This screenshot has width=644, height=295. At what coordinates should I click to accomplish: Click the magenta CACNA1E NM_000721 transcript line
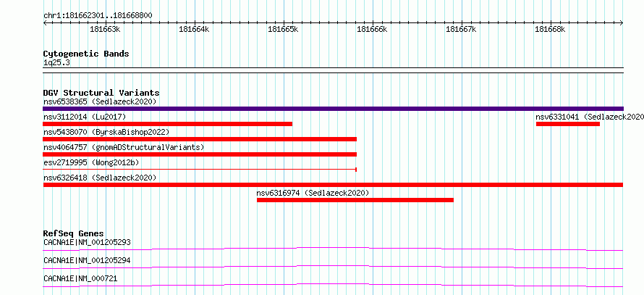[333, 285]
